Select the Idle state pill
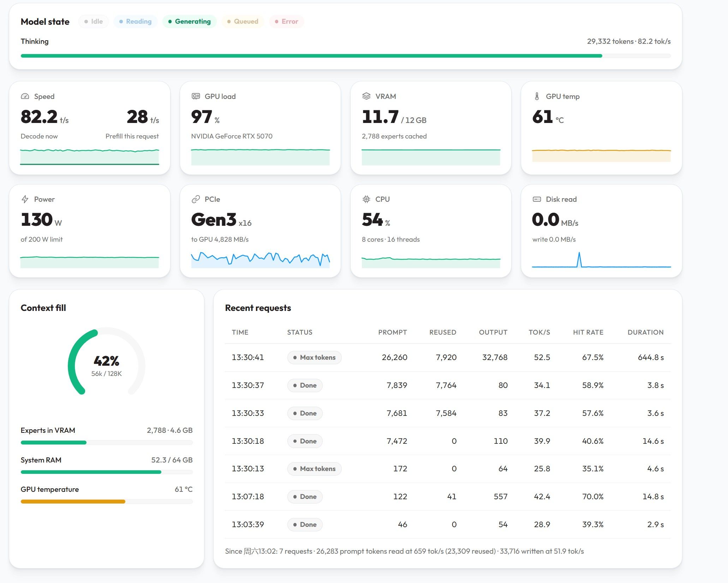This screenshot has height=583, width=728. (x=94, y=22)
